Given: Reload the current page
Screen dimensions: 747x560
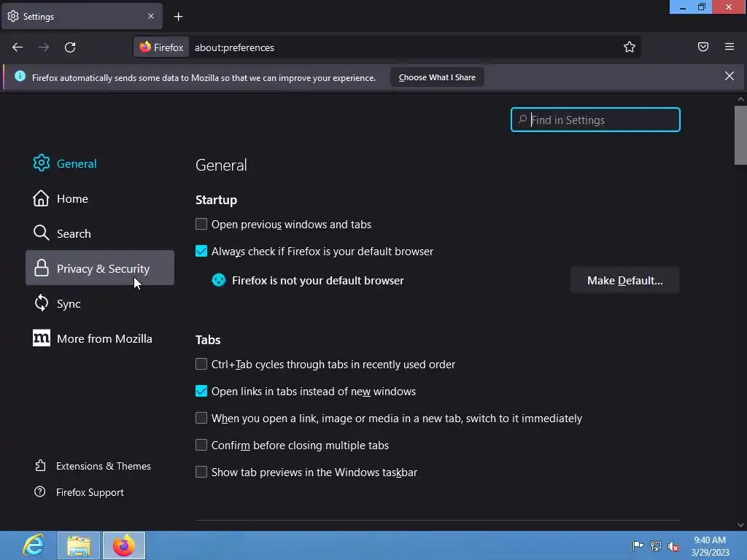Looking at the screenshot, I should click(x=70, y=47).
